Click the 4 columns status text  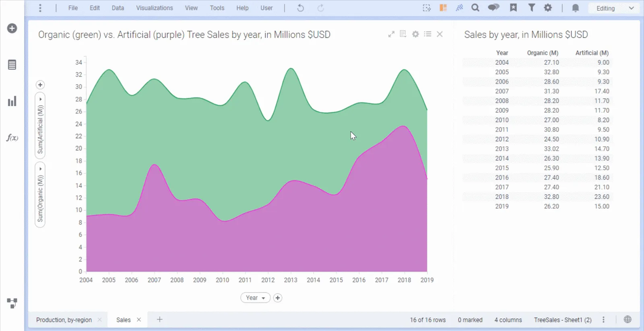(508, 320)
